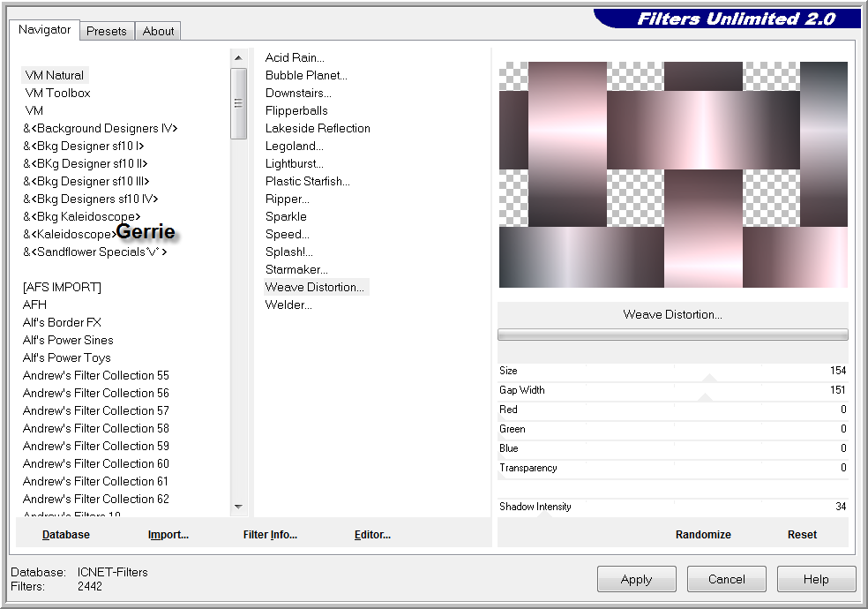Select Andrew's Filter Collection 58
Screen dimensions: 868x609
click(x=96, y=428)
